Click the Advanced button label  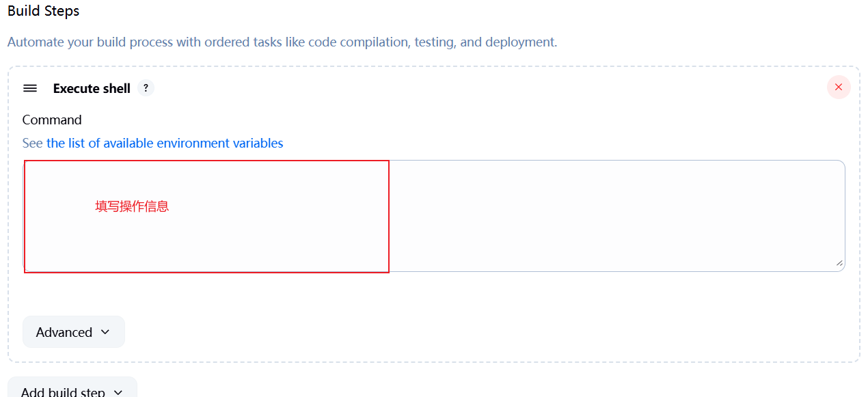(x=64, y=332)
